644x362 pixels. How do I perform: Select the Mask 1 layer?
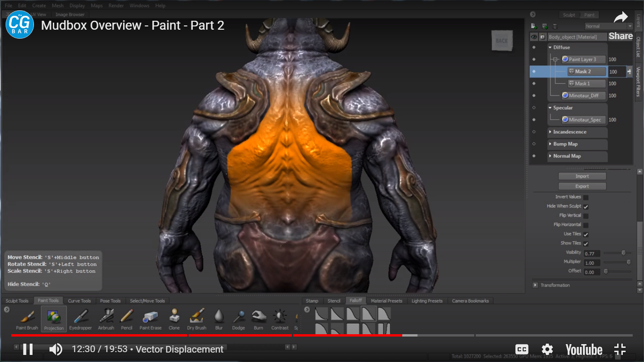pyautogui.click(x=586, y=83)
